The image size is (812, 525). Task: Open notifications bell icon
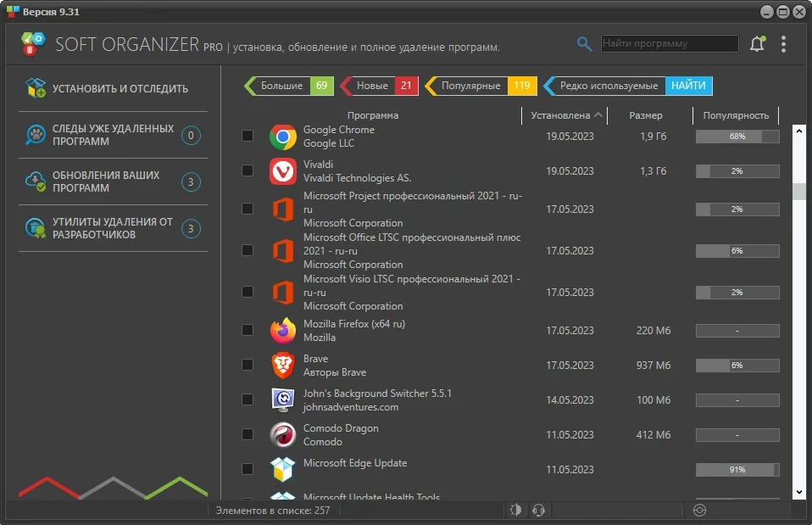click(x=757, y=43)
